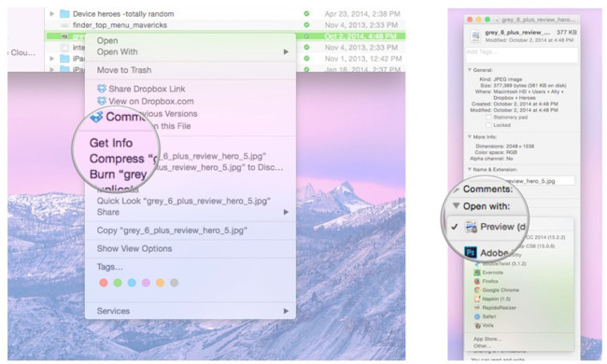
Task: Collapse the More Info section
Action: pos(469,136)
